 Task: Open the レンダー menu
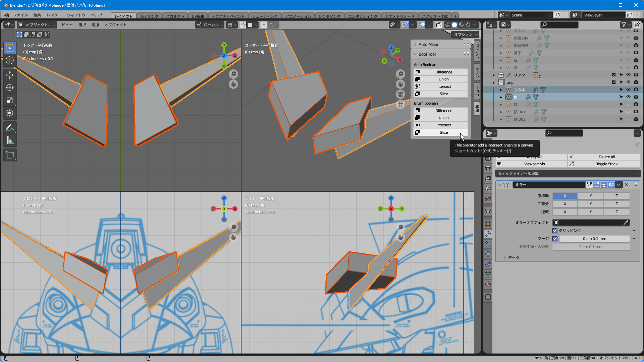click(54, 15)
